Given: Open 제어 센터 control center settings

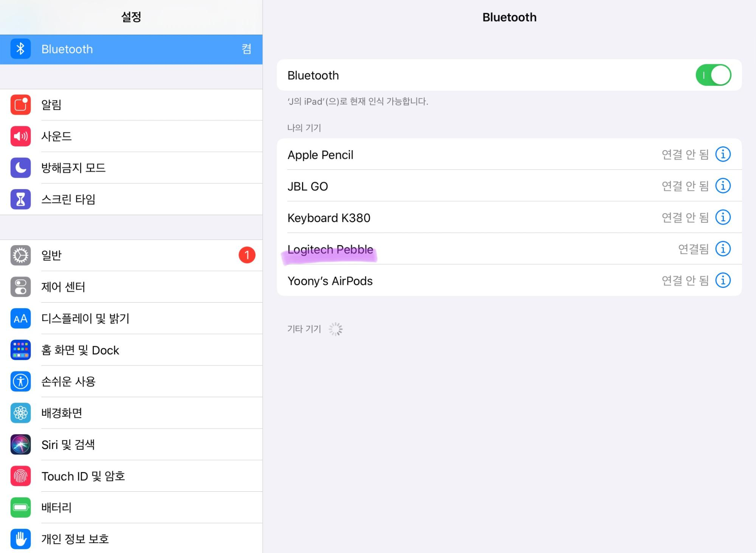Looking at the screenshot, I should [x=131, y=287].
